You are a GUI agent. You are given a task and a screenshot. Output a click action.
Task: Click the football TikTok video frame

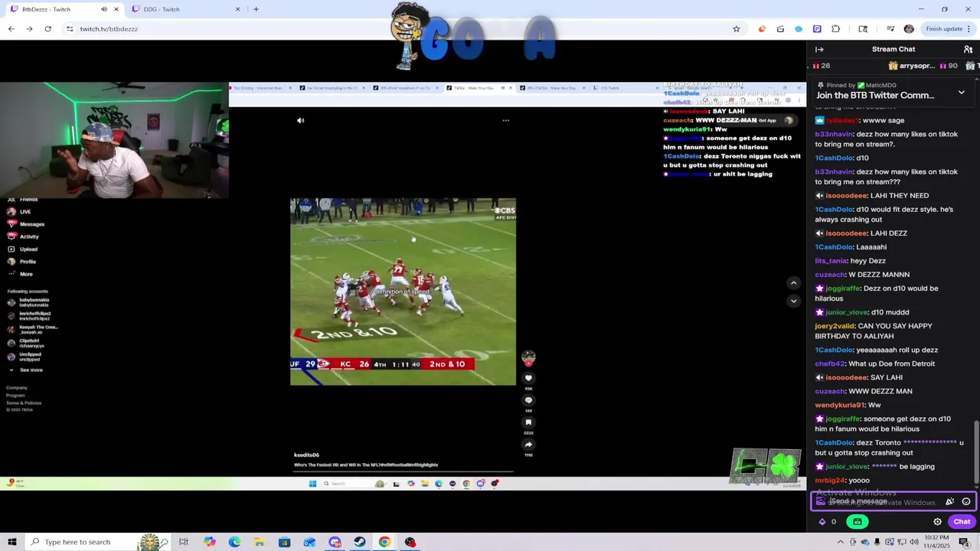[403, 292]
